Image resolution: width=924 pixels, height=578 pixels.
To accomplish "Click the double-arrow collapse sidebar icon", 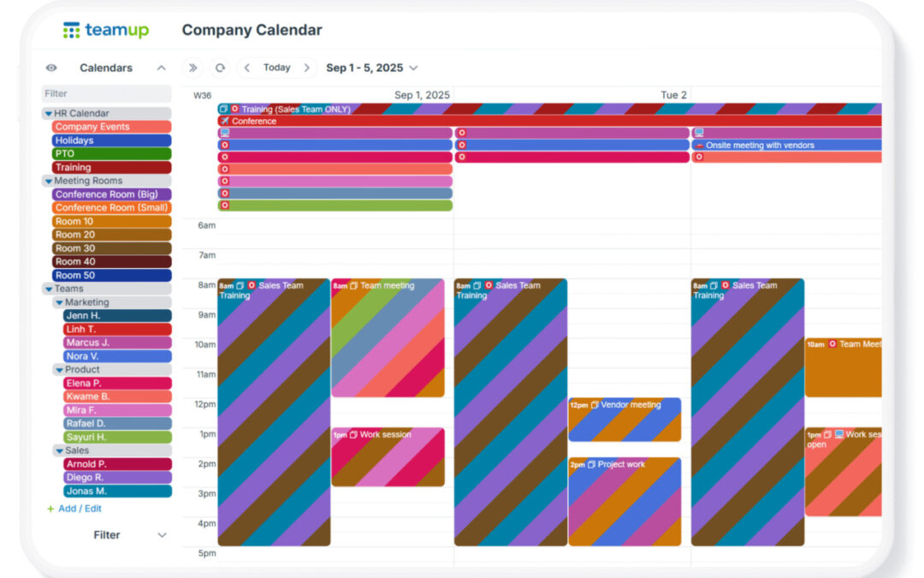I will pos(193,68).
